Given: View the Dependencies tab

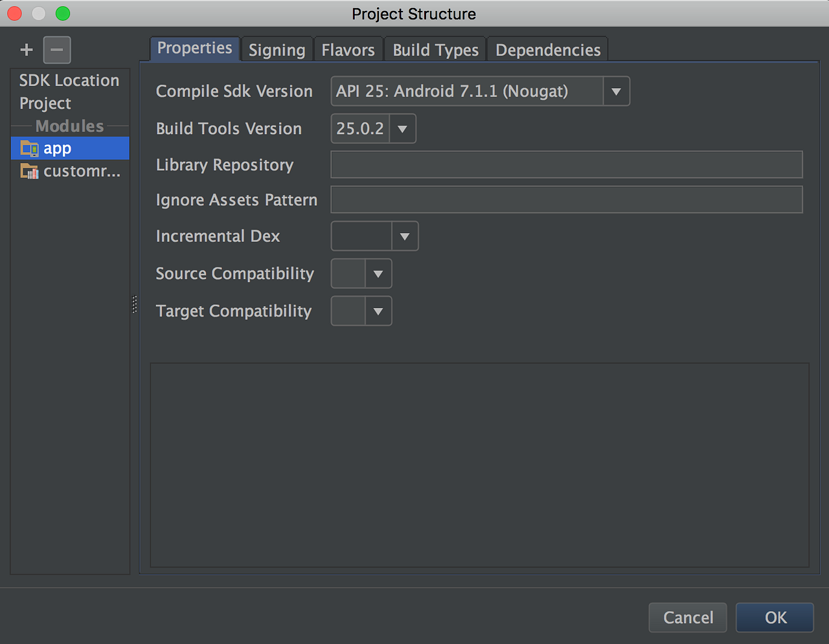Looking at the screenshot, I should (547, 49).
